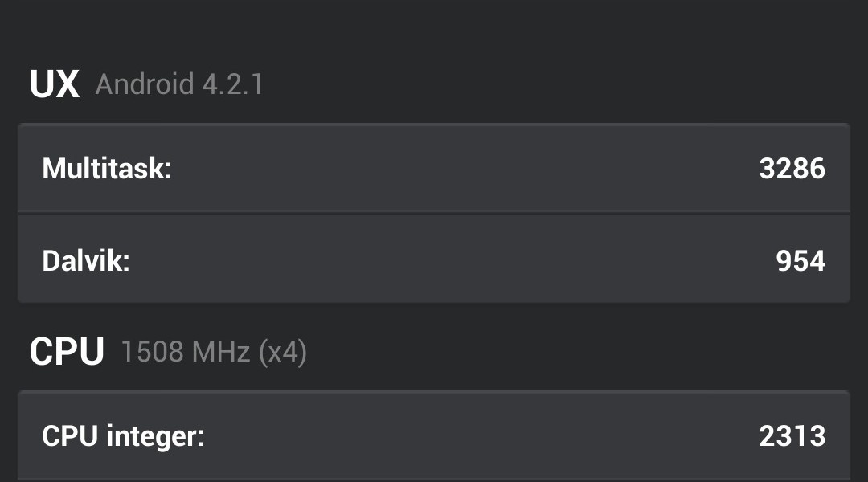Tap the 4.2.1 version number

(x=232, y=84)
